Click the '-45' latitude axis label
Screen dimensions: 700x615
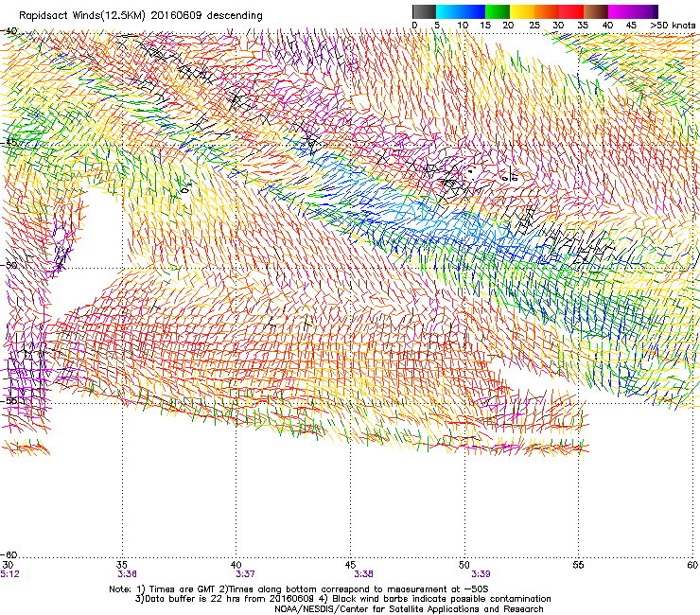(9, 143)
